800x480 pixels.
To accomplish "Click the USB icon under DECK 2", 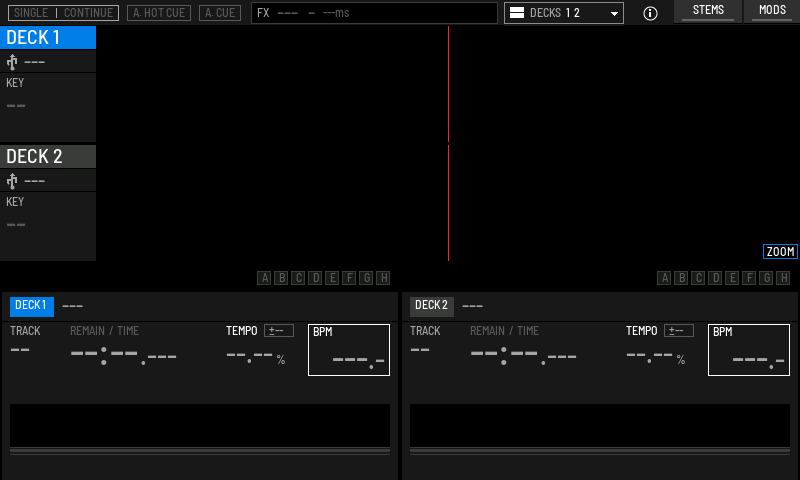I will (x=12, y=181).
